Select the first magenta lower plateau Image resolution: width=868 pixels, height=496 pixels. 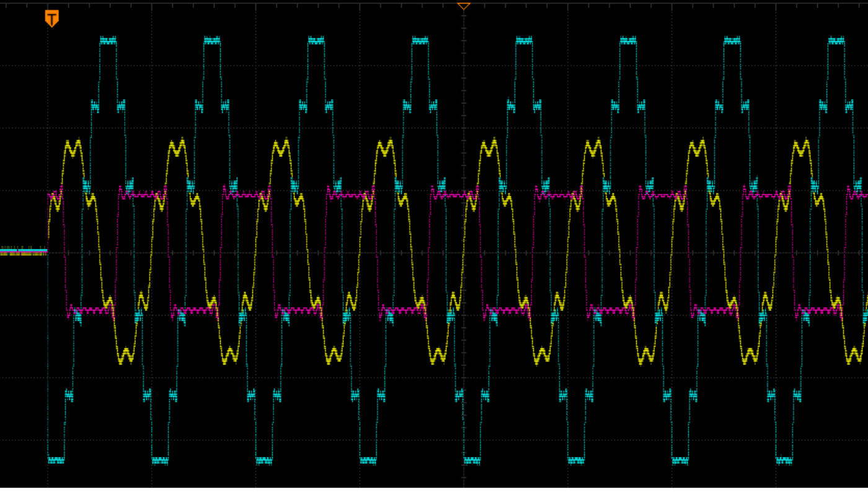pyautogui.click(x=91, y=309)
